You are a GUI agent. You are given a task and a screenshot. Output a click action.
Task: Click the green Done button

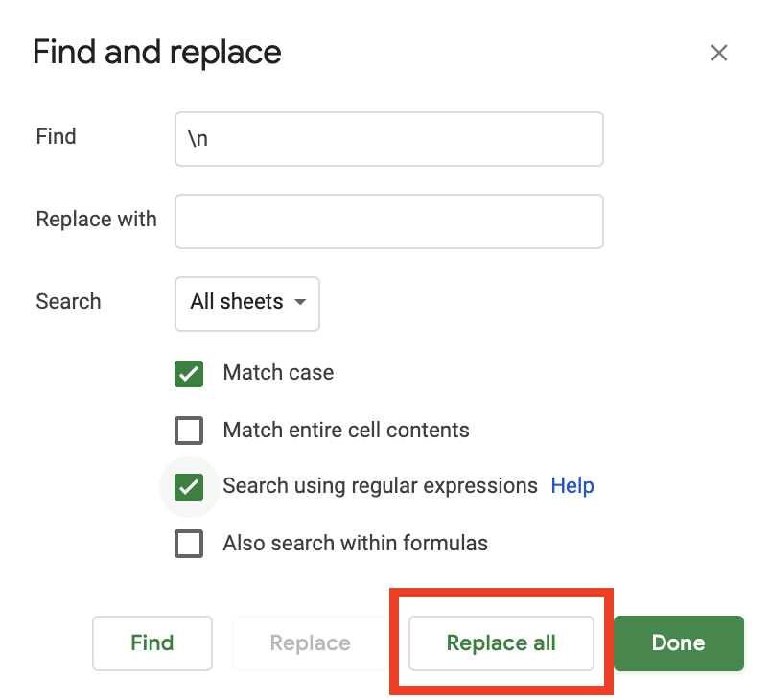click(x=678, y=643)
